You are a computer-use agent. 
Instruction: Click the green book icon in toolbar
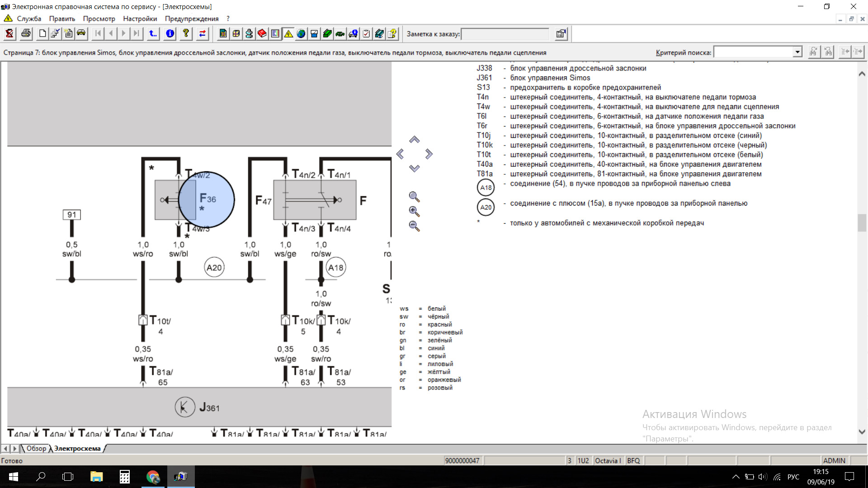tap(327, 33)
